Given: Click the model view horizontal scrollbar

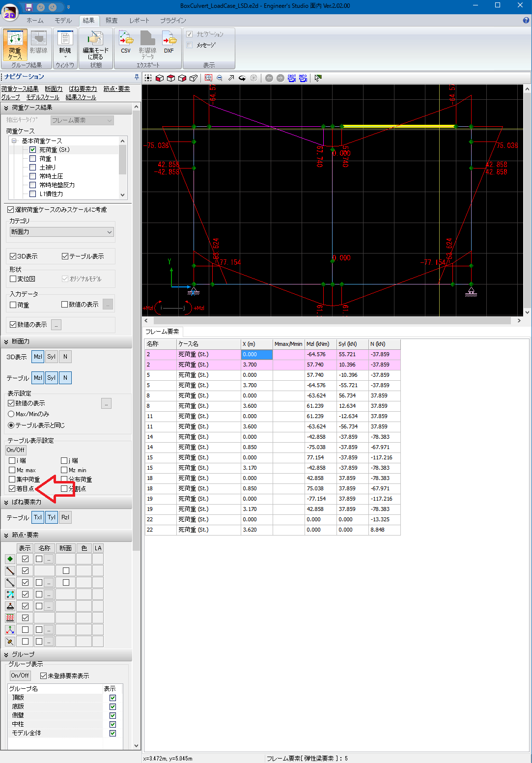Looking at the screenshot, I should click(333, 320).
